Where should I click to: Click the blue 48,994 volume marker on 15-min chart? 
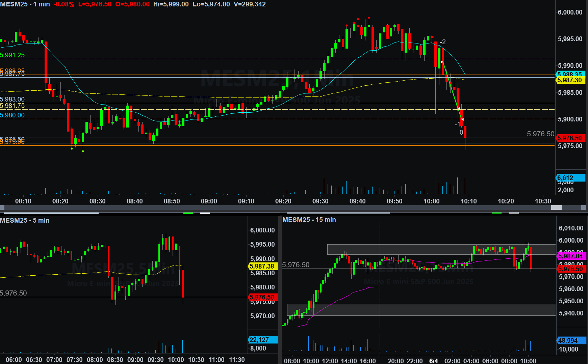click(571, 340)
